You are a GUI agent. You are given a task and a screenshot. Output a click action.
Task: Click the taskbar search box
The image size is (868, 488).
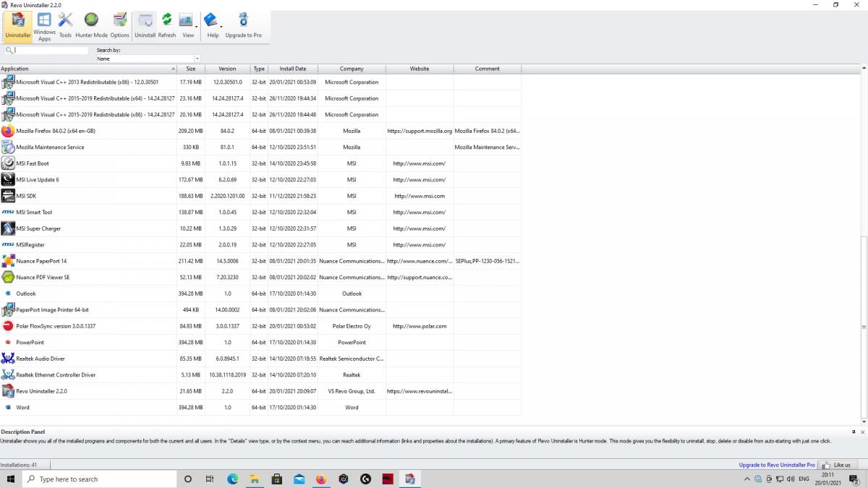[101, 479]
